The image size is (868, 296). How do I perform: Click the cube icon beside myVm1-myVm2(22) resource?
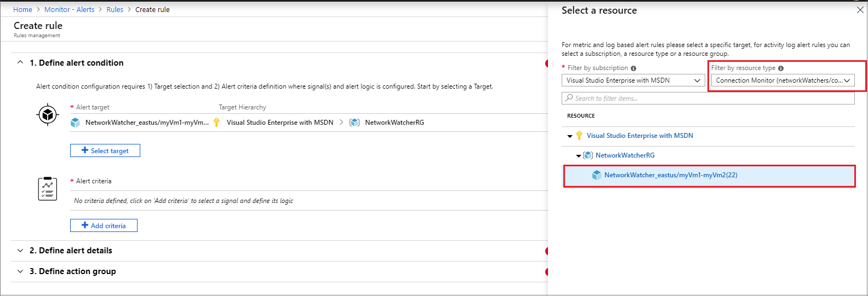click(x=597, y=175)
